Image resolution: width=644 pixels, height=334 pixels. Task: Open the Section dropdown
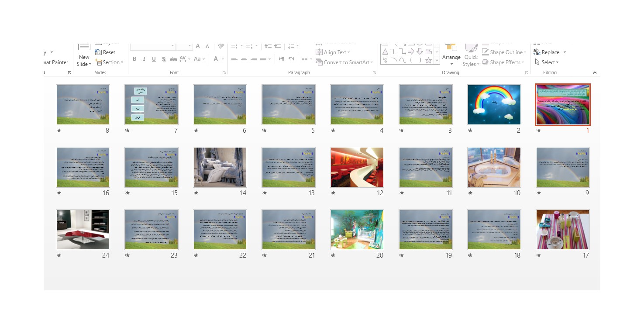tap(109, 62)
